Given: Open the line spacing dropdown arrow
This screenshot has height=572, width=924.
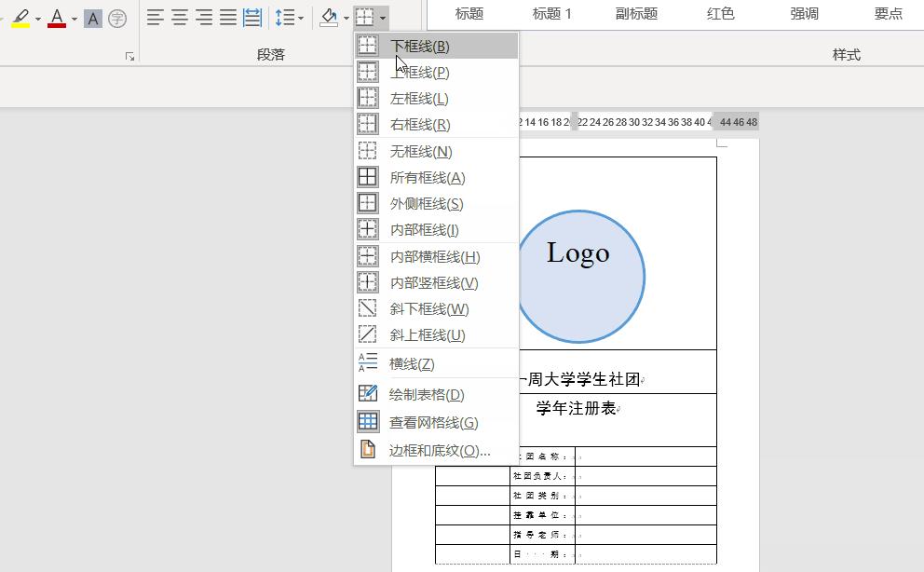Looking at the screenshot, I should (x=301, y=17).
